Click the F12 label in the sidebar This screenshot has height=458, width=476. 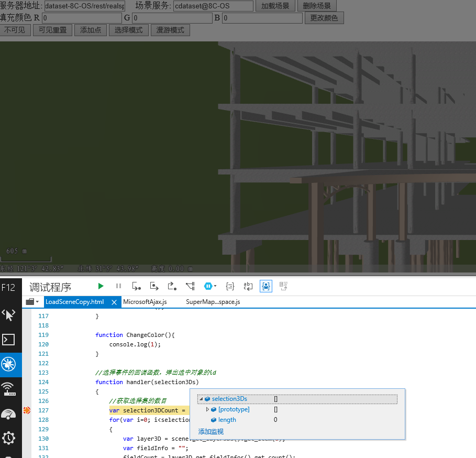(8, 288)
